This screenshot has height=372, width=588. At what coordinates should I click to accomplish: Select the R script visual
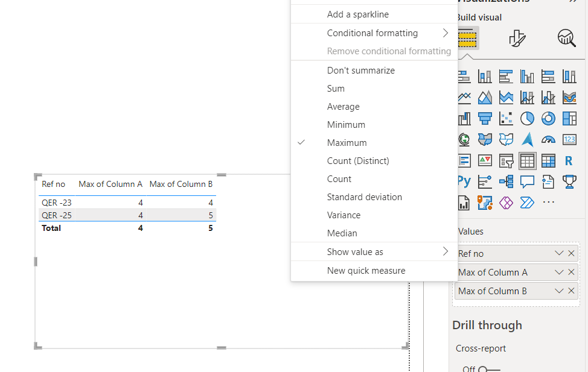(x=569, y=161)
